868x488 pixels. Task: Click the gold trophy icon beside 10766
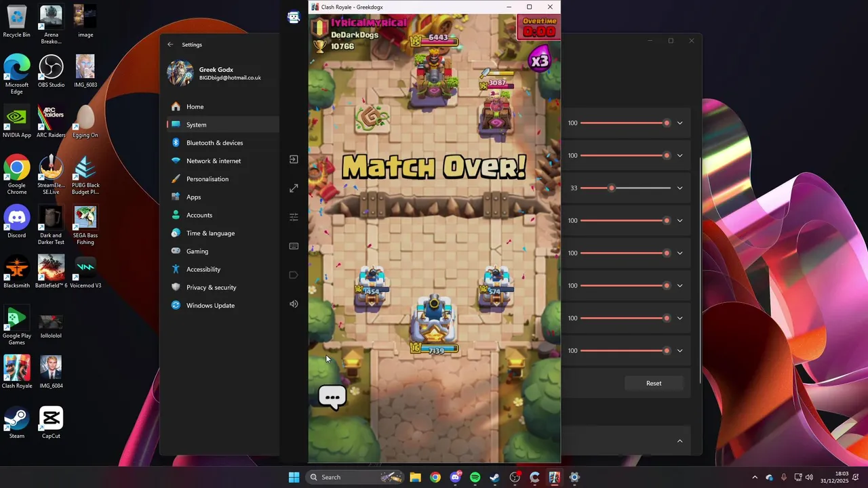click(319, 46)
